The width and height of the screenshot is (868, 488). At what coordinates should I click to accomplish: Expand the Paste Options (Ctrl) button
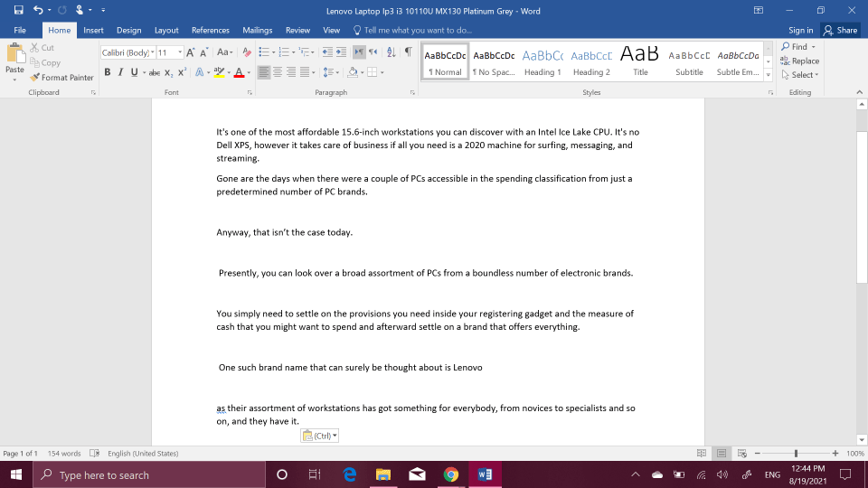tap(319, 436)
